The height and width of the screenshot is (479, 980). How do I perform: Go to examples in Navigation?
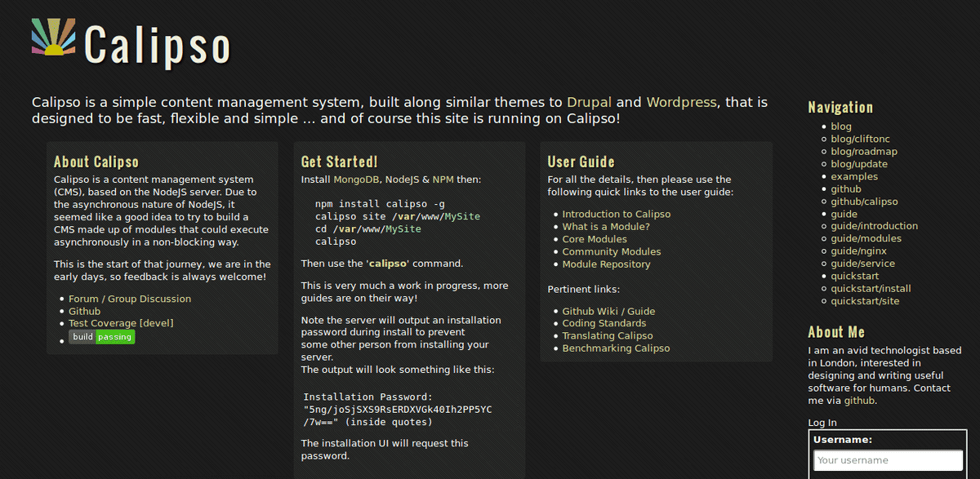854,176
